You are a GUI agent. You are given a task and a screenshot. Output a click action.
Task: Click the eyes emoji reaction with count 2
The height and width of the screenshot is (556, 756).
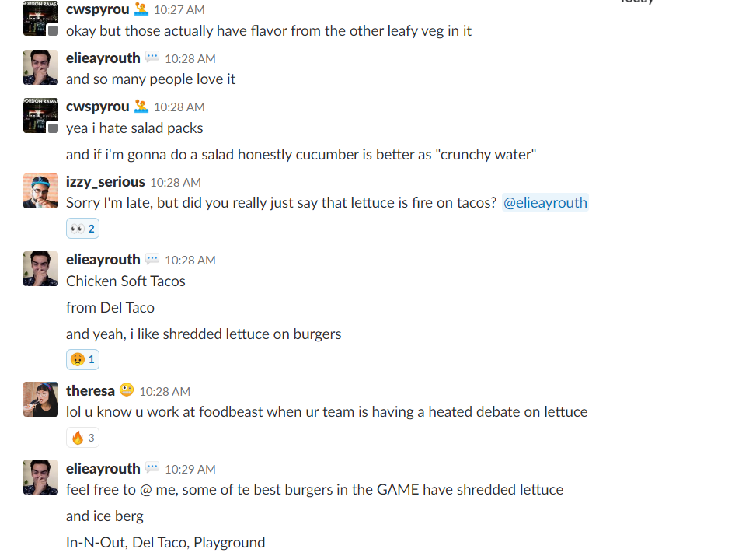[x=82, y=229]
